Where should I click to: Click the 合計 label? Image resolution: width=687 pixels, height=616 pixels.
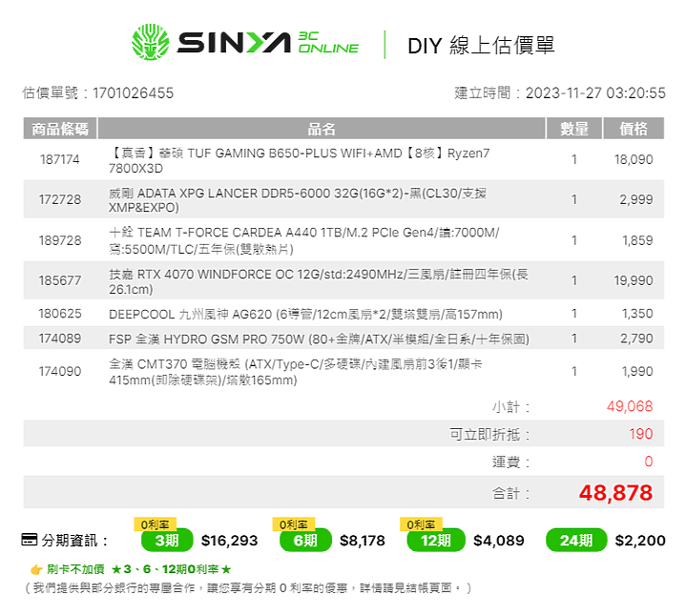click(x=510, y=494)
